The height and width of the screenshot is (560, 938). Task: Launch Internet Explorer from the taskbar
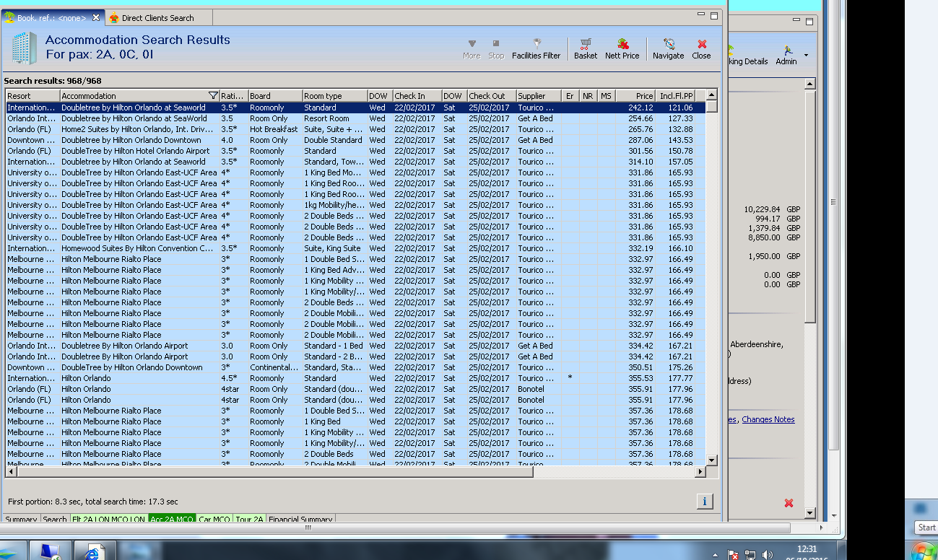(92, 553)
